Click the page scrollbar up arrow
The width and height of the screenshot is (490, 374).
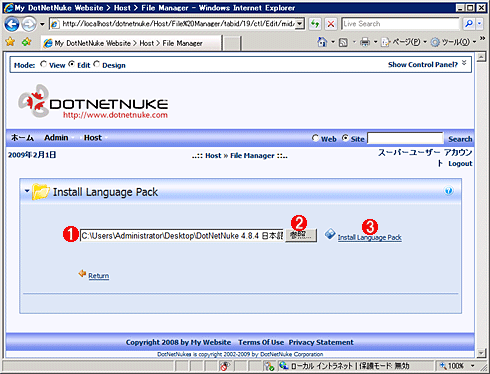tap(481, 57)
